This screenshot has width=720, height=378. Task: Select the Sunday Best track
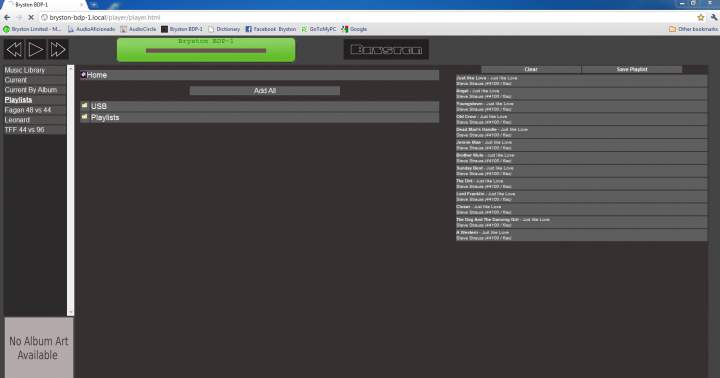[581, 171]
